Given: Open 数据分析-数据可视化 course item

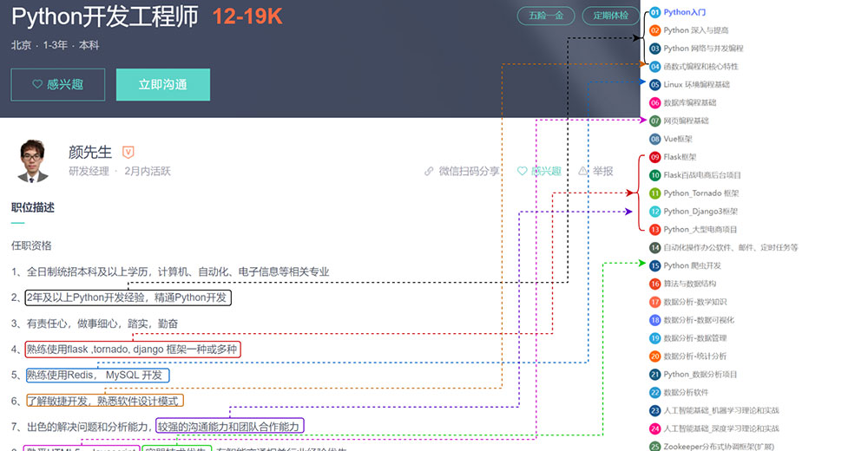Looking at the screenshot, I should (699, 320).
